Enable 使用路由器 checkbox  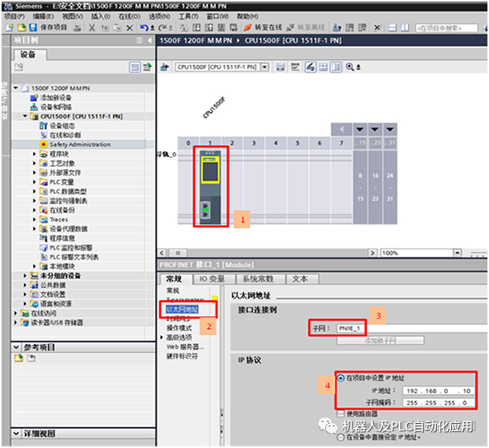click(340, 414)
